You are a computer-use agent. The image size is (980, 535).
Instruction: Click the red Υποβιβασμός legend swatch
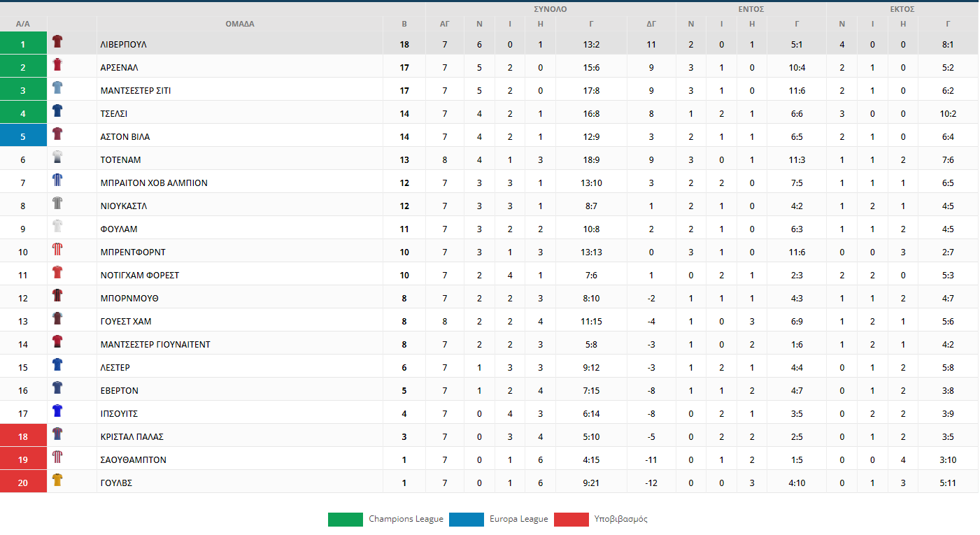pyautogui.click(x=571, y=520)
